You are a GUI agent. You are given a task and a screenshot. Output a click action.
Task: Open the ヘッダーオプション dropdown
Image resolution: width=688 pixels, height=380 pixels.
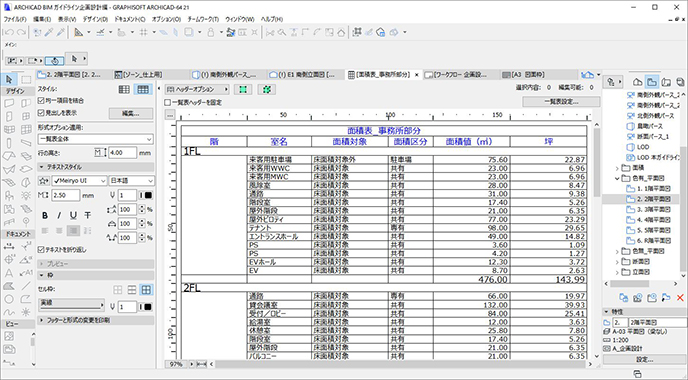click(197, 90)
